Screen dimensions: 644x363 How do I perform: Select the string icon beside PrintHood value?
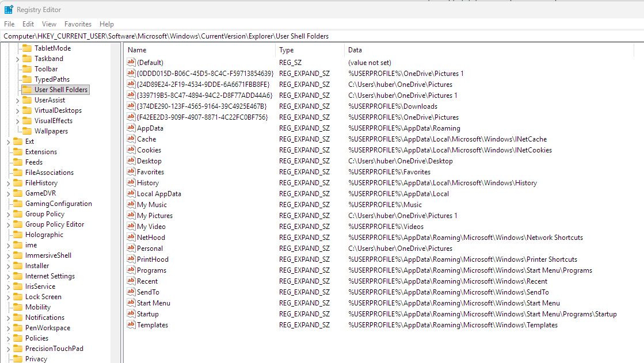[131, 259]
